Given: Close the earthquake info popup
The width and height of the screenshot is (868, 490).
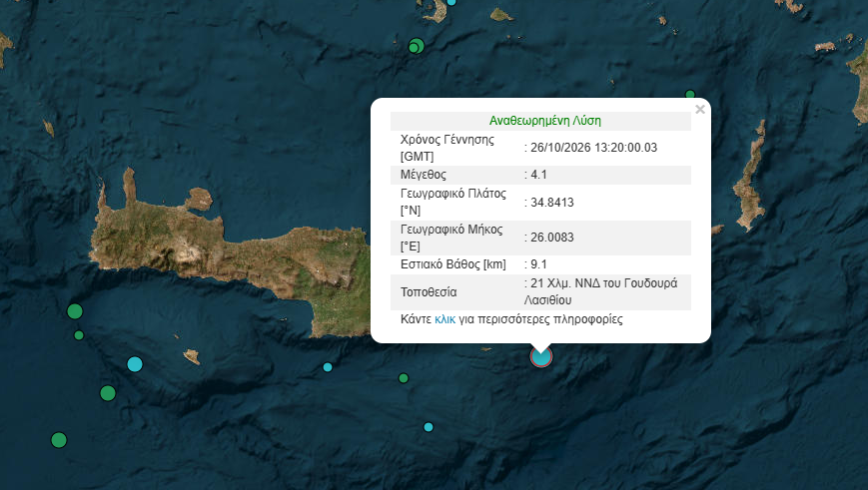Looking at the screenshot, I should pos(700,110).
